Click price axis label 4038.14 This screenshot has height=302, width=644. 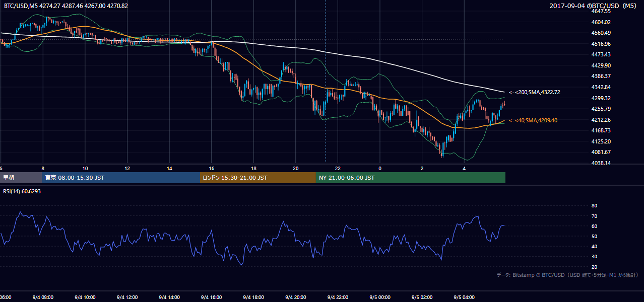601,163
